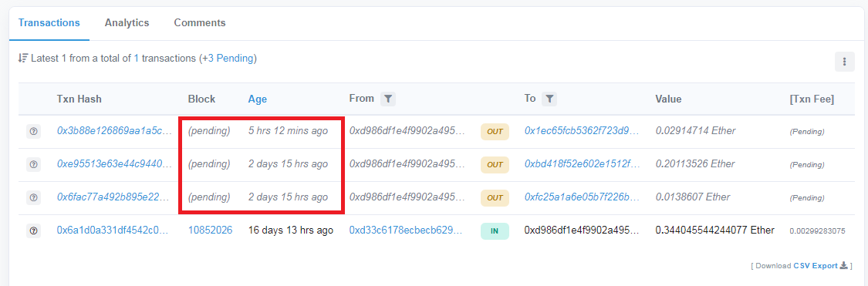Open recipient address 0xbd418f52e602e1512f
This screenshot has height=286, width=868.
(x=582, y=164)
